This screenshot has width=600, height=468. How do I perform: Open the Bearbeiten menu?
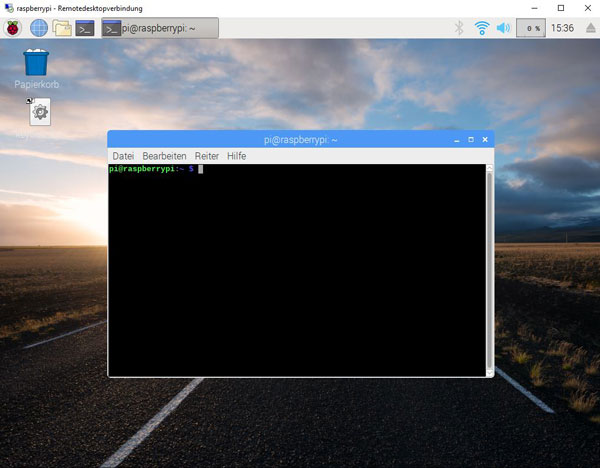click(164, 156)
